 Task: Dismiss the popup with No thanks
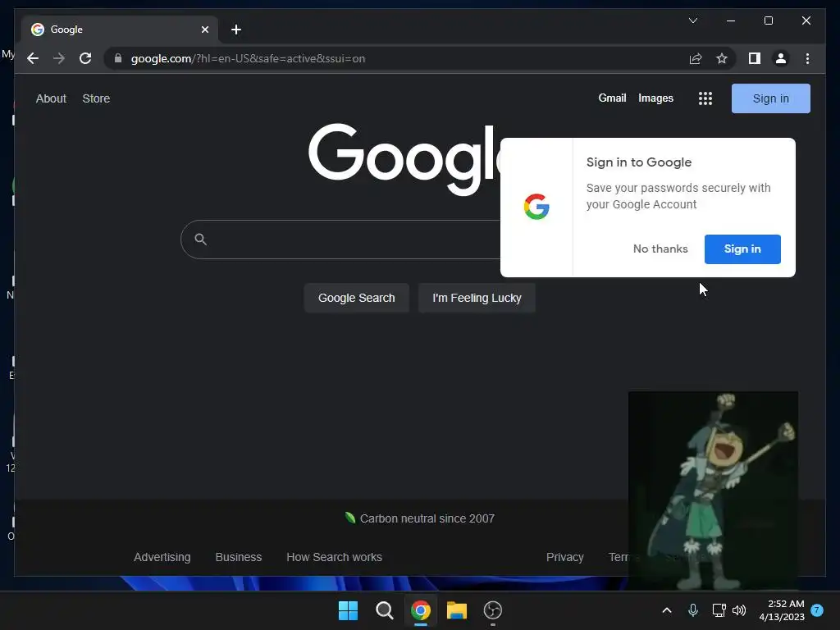pyautogui.click(x=660, y=249)
